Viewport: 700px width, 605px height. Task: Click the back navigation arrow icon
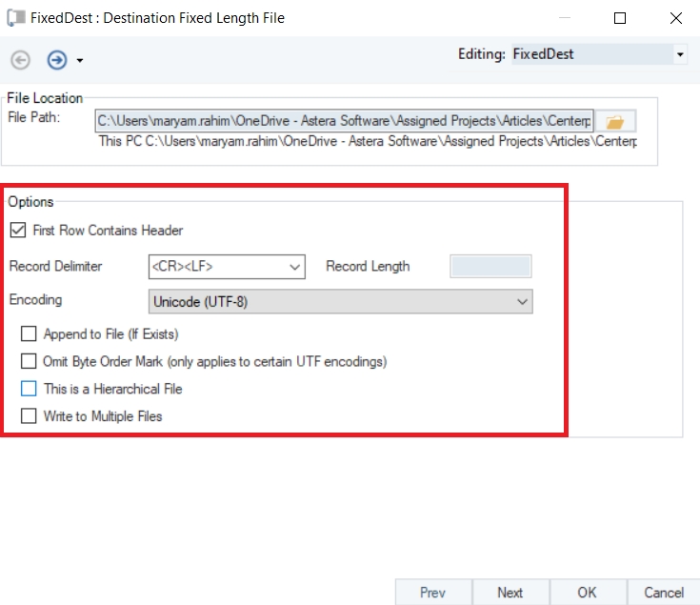(20, 60)
